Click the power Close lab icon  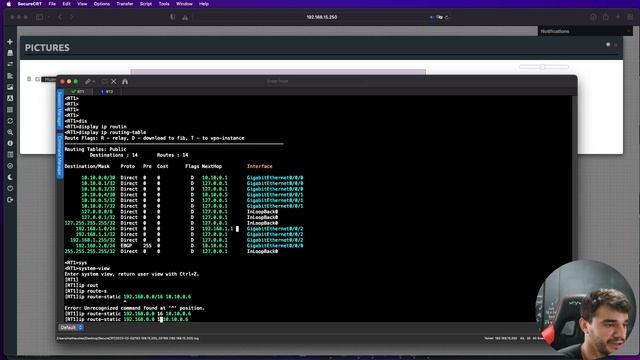(x=10, y=188)
